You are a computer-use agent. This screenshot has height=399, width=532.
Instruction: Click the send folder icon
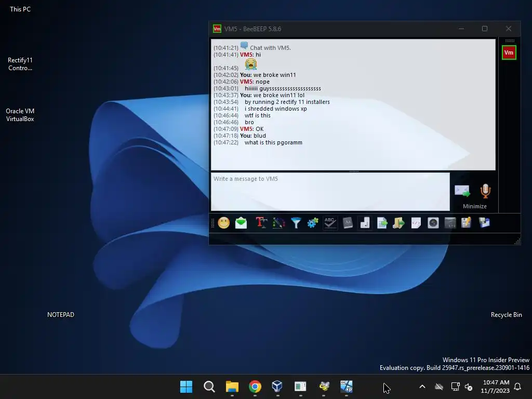(x=399, y=223)
